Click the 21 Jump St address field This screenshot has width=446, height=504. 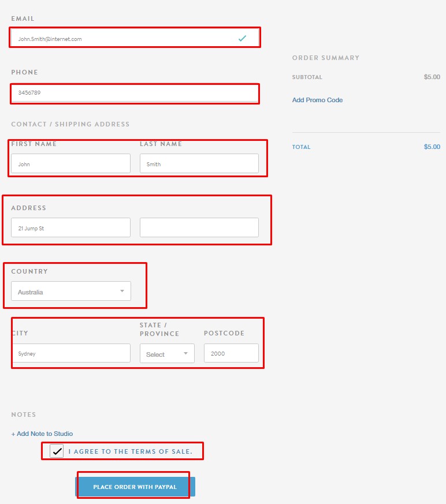coord(70,227)
